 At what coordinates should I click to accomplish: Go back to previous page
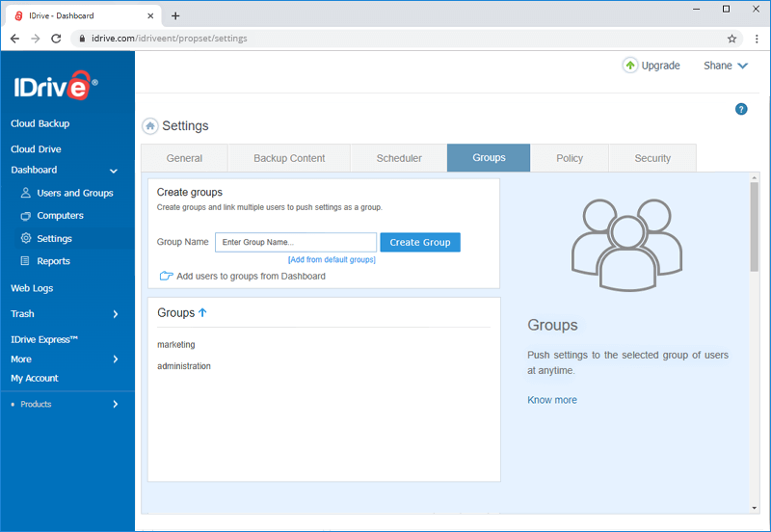[x=14, y=39]
